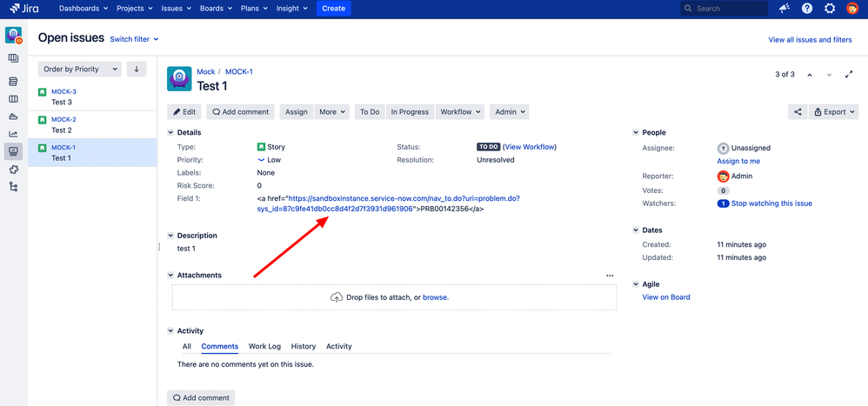868x406 pixels.
Task: Open Insight menu
Action: [x=291, y=9]
